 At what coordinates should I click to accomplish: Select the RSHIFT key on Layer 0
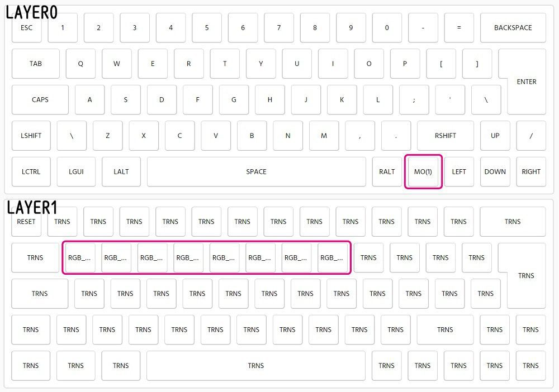446,136
